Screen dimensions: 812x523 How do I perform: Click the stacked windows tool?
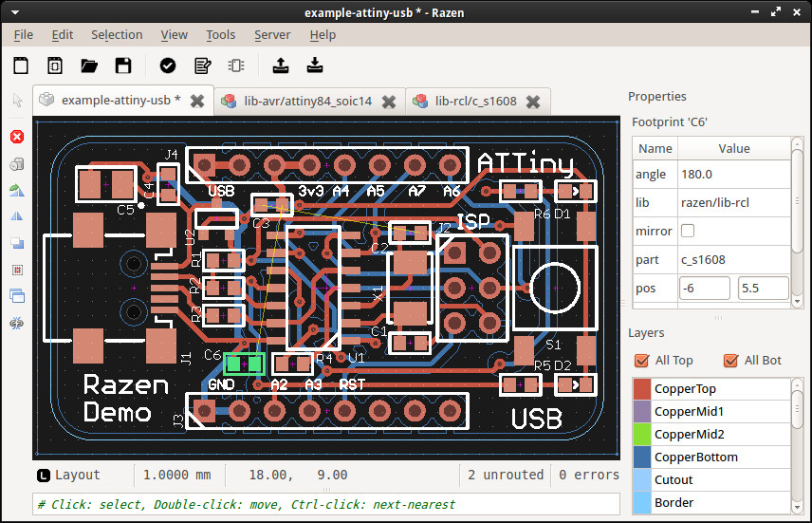pyautogui.click(x=17, y=296)
